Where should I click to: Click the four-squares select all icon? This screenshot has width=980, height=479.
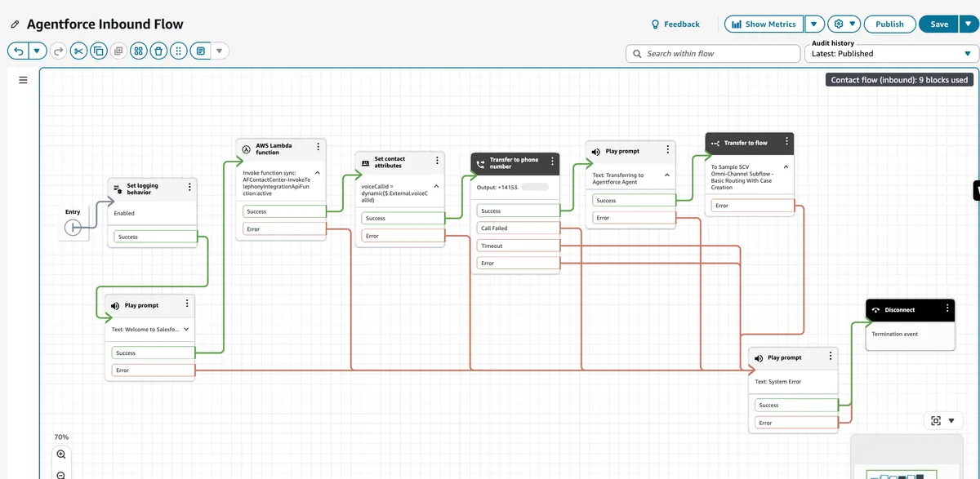pos(139,51)
